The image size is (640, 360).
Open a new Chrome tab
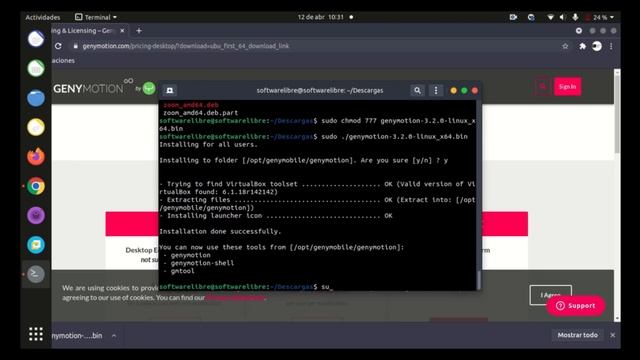click(139, 31)
